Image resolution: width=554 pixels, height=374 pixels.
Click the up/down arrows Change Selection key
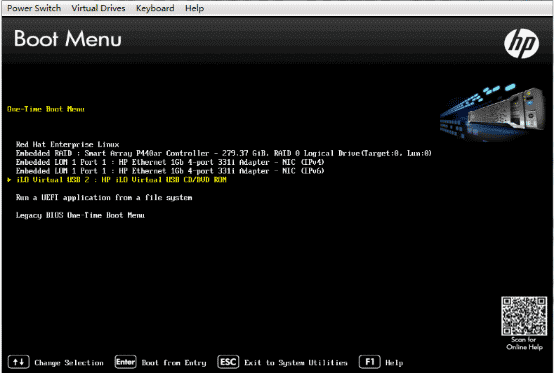coord(18,362)
